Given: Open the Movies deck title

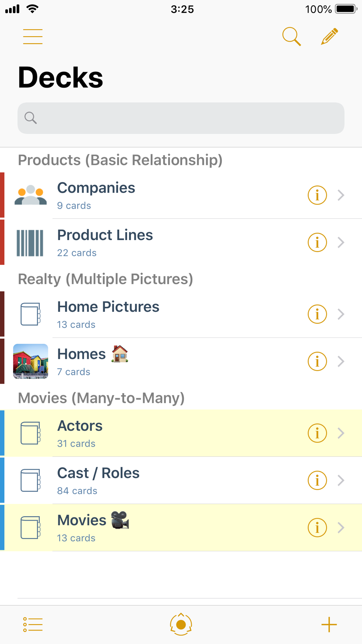Looking at the screenshot, I should (x=82, y=520).
